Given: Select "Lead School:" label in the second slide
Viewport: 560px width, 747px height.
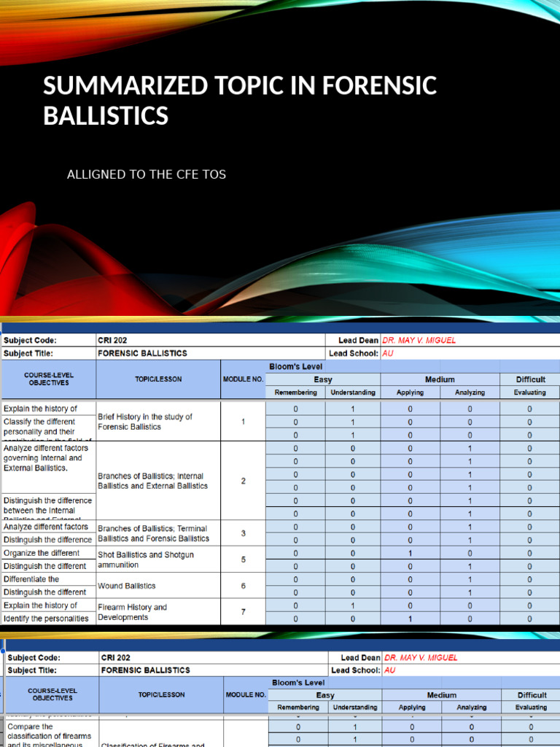Looking at the screenshot, I should tap(354, 354).
